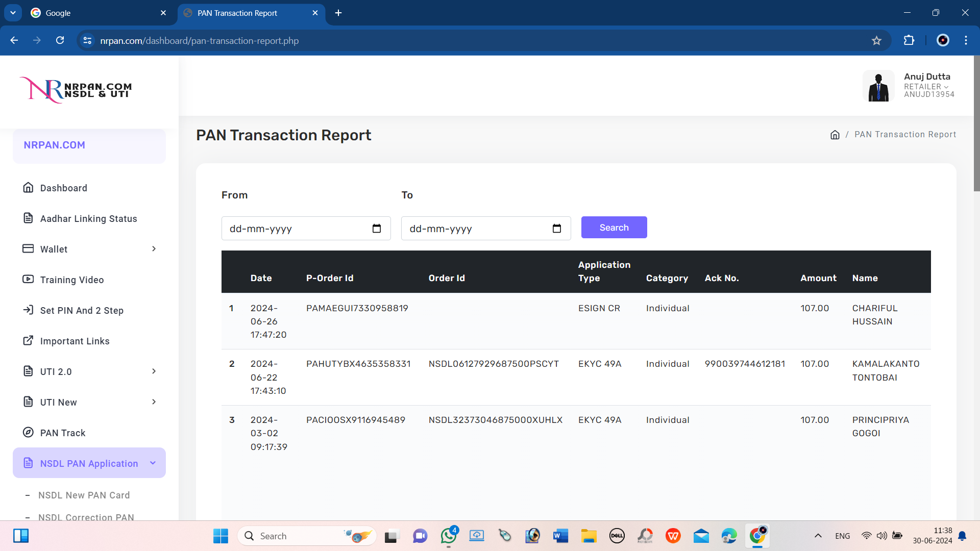Open the From date calendar picker icon
The image size is (980, 551).
(x=377, y=229)
